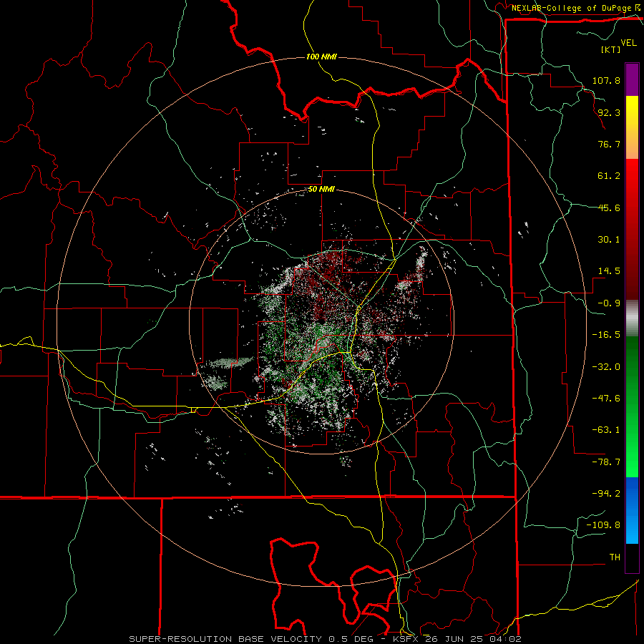Click the 100 NMI range ring label
The width and height of the screenshot is (644, 644).
coord(321,57)
